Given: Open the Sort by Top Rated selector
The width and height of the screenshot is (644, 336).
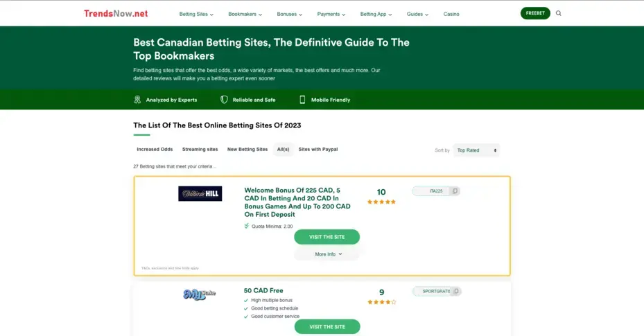Looking at the screenshot, I should tap(476, 150).
